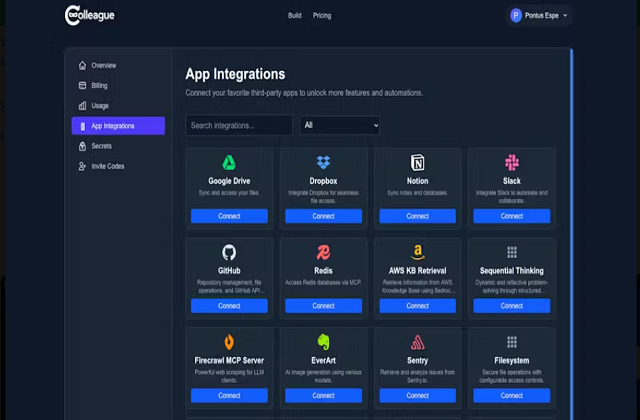The image size is (640, 420).
Task: Click the AWS KB Retrieval Amazon icon
Action: coord(418,252)
